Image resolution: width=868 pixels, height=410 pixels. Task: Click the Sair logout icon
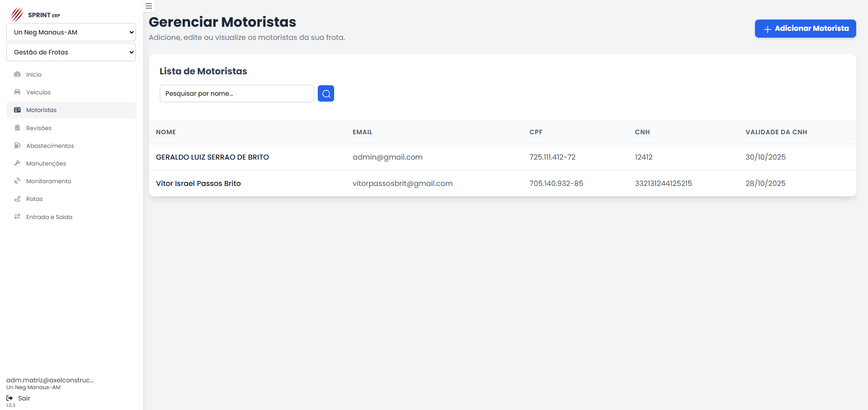coord(10,398)
